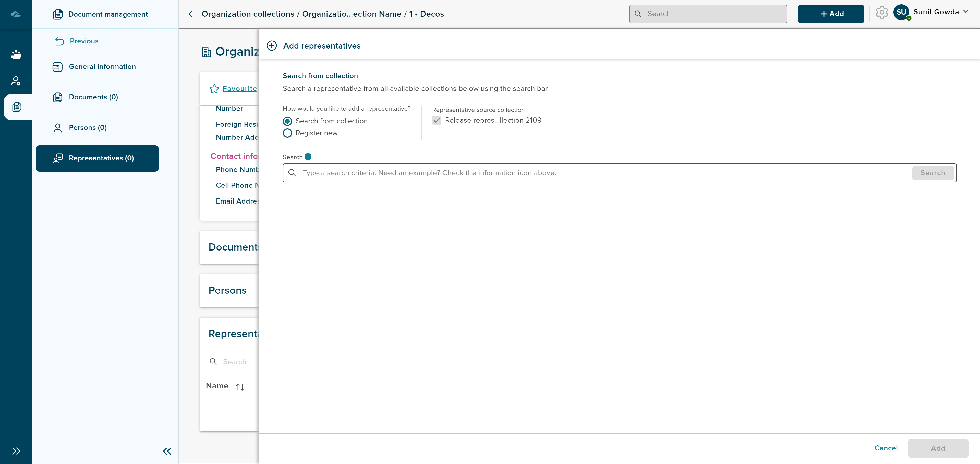Open the Sunil Gowda user dropdown
The image size is (980, 464).
pos(965,12)
